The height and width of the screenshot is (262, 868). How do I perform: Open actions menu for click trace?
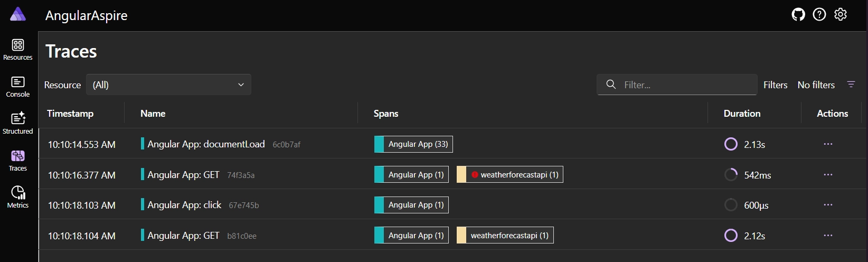828,205
